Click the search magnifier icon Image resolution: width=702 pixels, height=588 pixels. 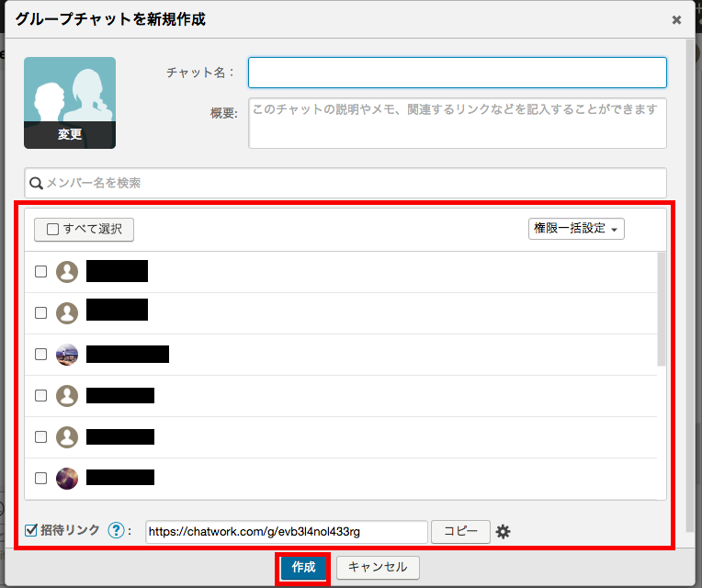[x=37, y=183]
